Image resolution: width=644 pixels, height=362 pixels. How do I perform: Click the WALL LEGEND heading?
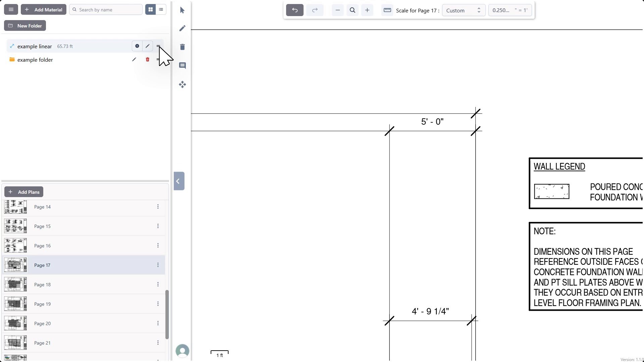[x=559, y=167]
